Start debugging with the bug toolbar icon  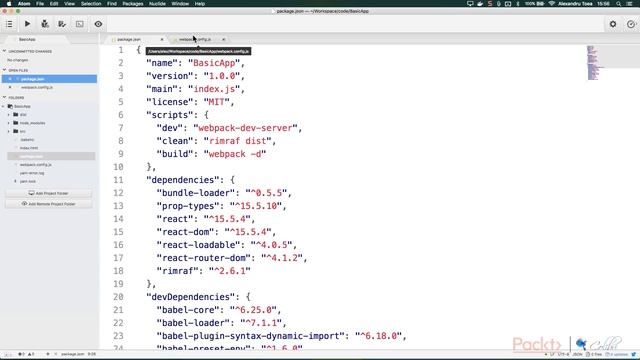click(x=45, y=24)
